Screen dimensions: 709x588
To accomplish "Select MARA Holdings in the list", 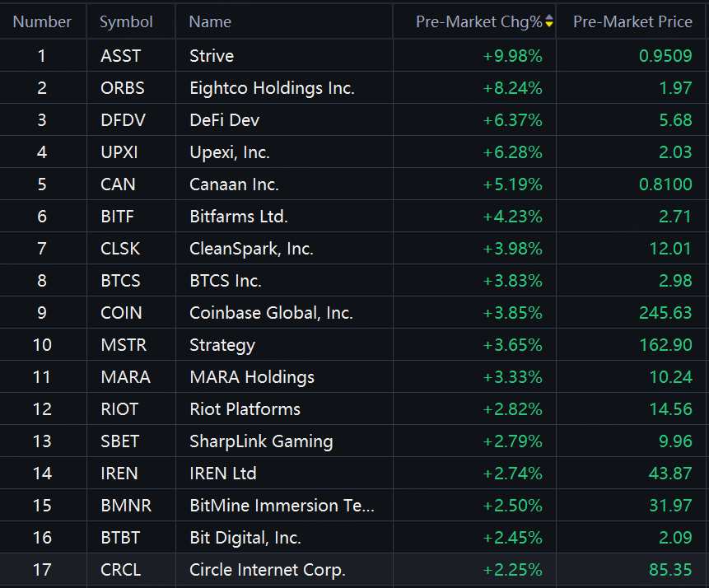I will point(251,377).
